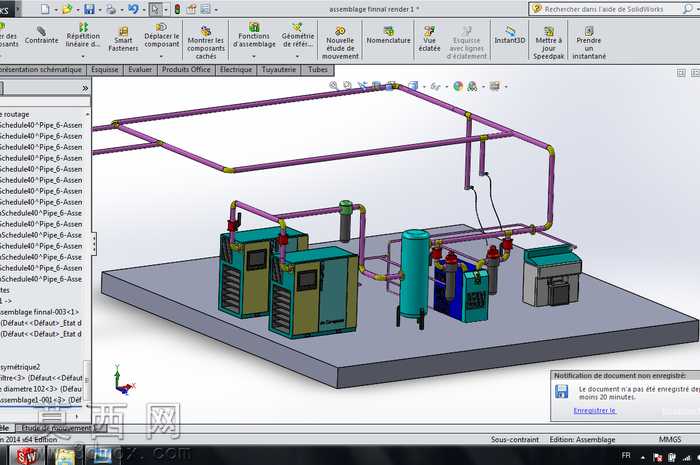700x465 pixels.
Task: Open the Tubes tab
Action: click(317, 70)
